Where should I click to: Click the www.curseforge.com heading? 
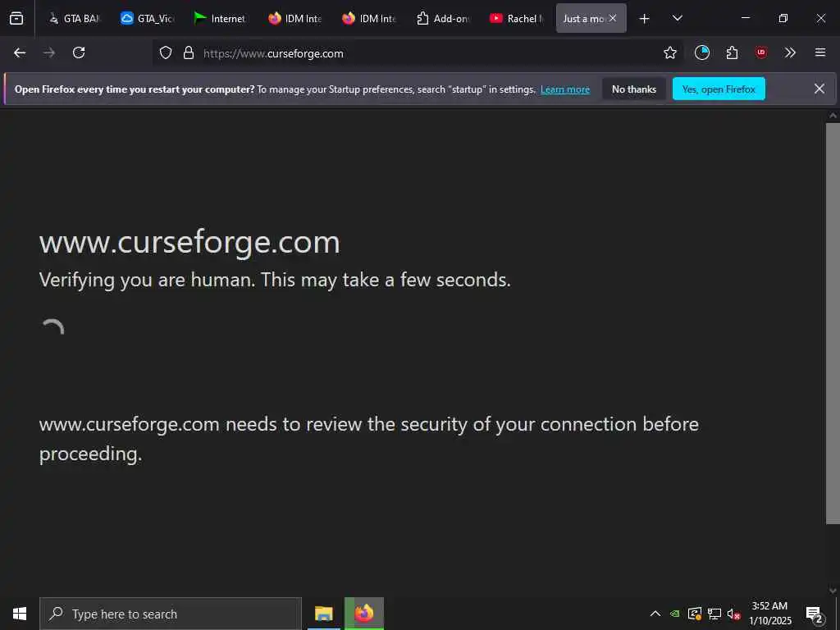pos(189,242)
